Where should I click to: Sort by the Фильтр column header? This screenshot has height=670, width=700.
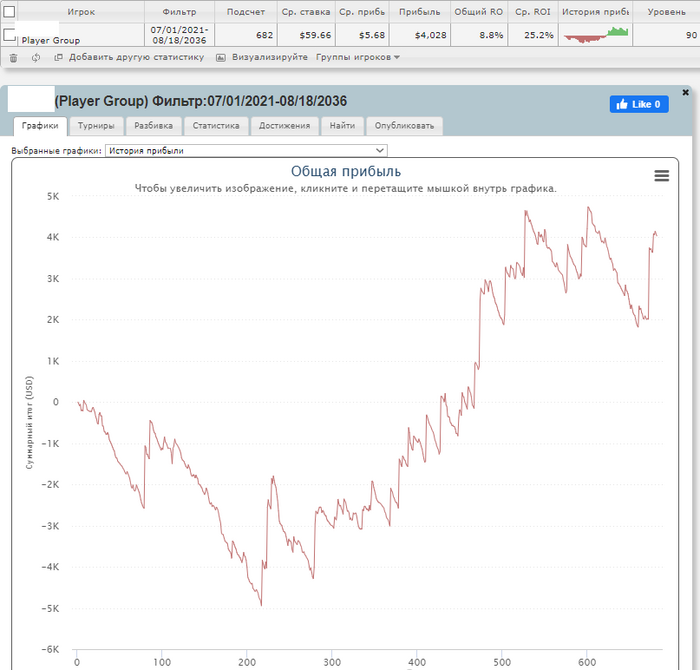point(179,12)
